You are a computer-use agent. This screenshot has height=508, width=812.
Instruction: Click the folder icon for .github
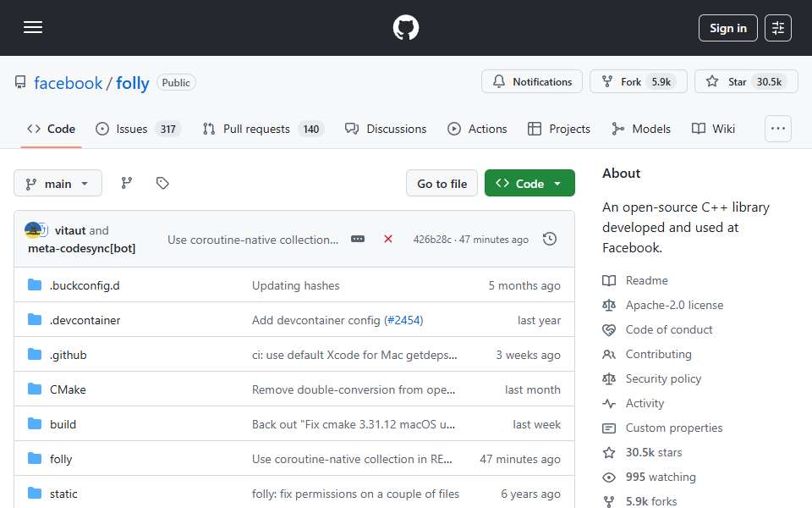click(x=35, y=355)
